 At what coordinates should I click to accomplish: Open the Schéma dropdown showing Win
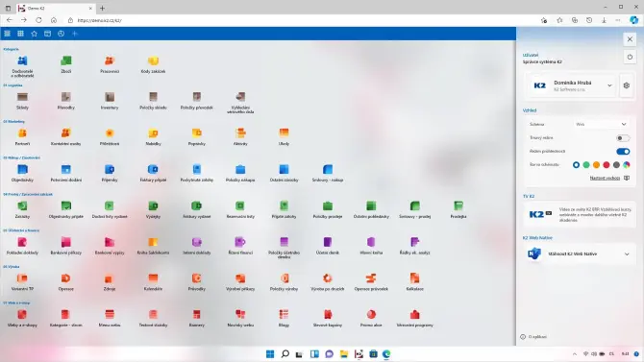[601, 124]
